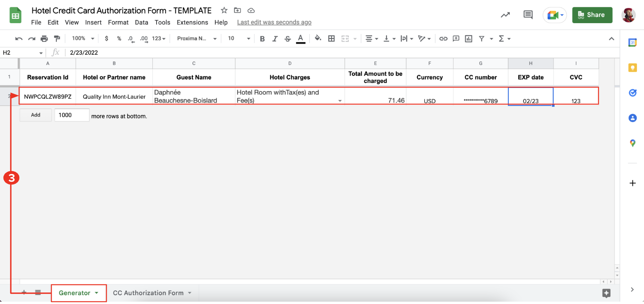Image resolution: width=644 pixels, height=304 pixels.
Task: Open Contacts in side panel
Action: pos(632,118)
